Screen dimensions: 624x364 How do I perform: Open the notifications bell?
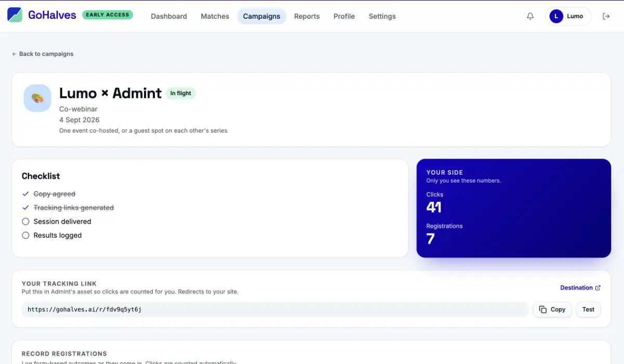coord(530,16)
